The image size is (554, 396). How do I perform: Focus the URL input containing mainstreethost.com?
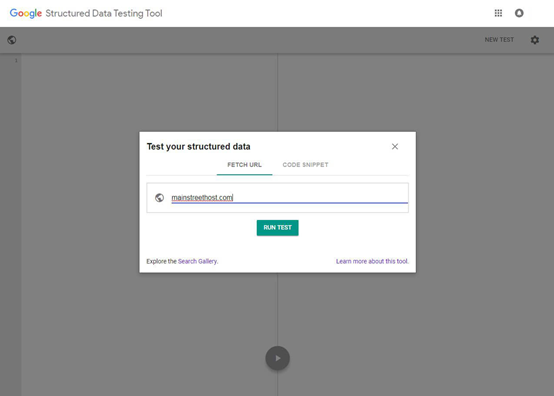[x=289, y=197]
